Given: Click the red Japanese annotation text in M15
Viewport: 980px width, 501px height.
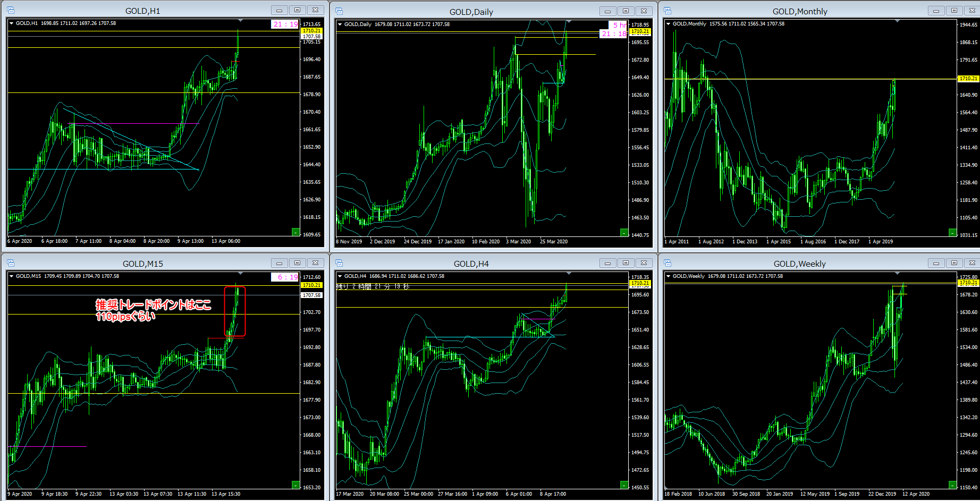Looking at the screenshot, I should pyautogui.click(x=153, y=310).
